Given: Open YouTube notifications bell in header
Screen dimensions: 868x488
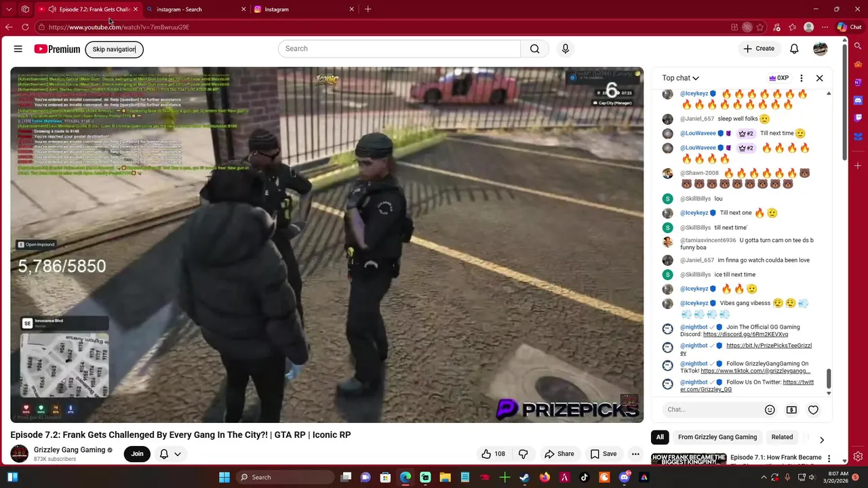Looking at the screenshot, I should 794,49.
